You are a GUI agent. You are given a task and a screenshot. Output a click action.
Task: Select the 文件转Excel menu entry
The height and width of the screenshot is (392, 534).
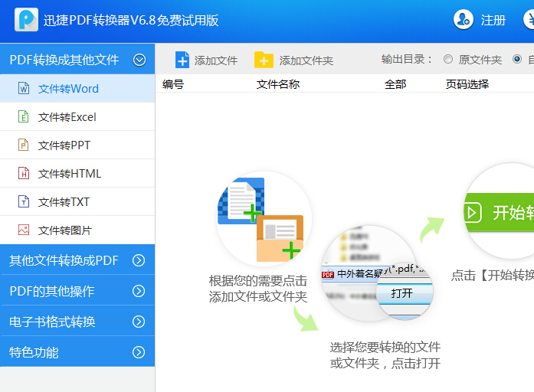77,116
